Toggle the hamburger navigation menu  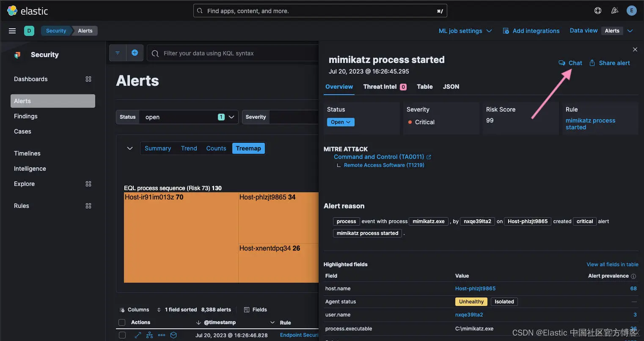coord(12,31)
